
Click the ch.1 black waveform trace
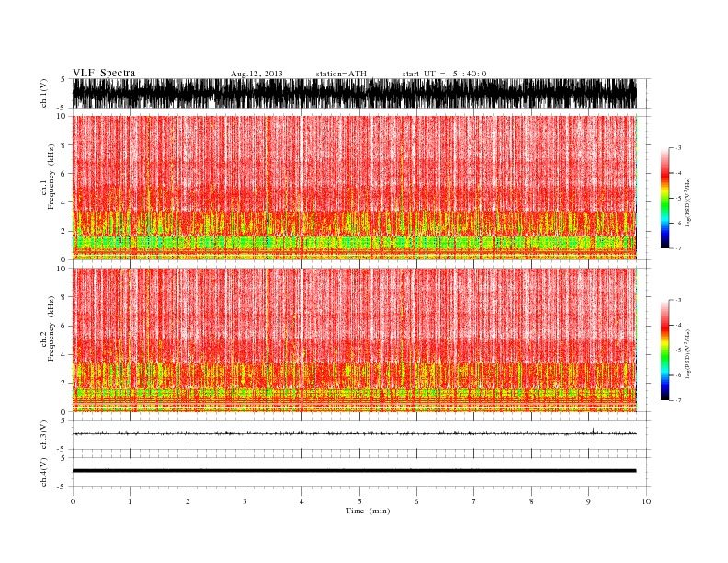pos(355,93)
